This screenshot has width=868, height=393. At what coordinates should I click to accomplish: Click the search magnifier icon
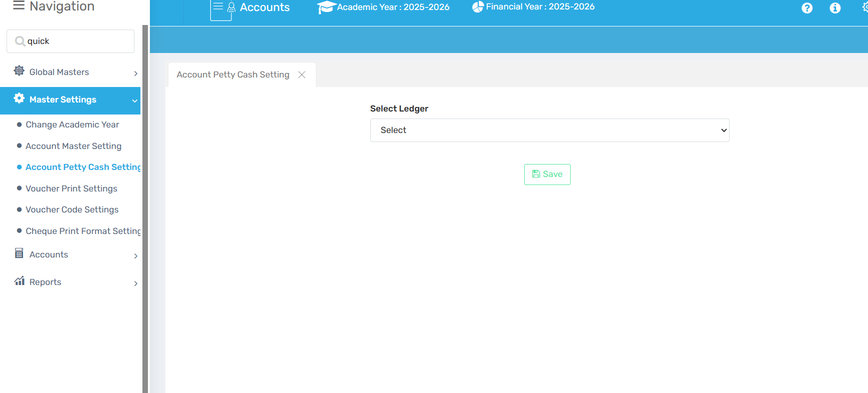(x=20, y=41)
